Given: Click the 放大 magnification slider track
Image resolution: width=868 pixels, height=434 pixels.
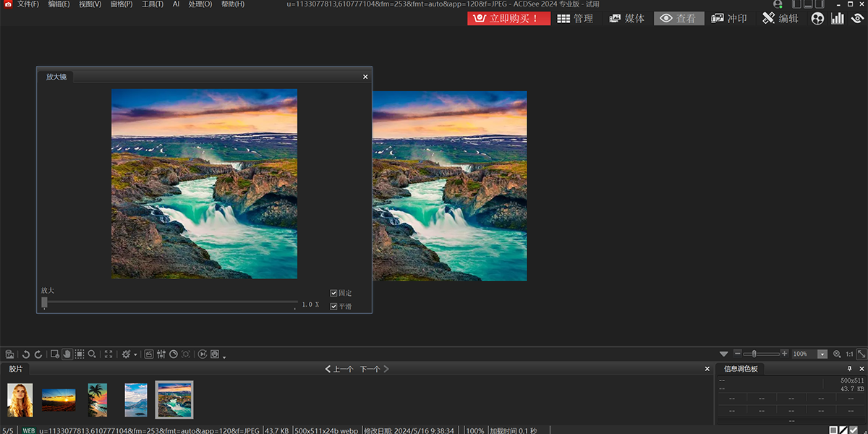Looking at the screenshot, I should point(170,302).
